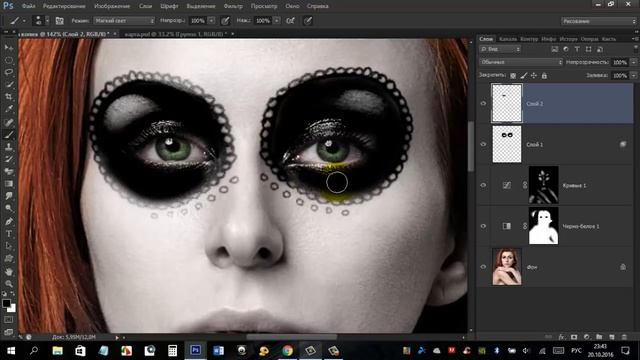Hide Кривые 1 adjustment layer eye
The width and height of the screenshot is (640, 360).
click(483, 185)
